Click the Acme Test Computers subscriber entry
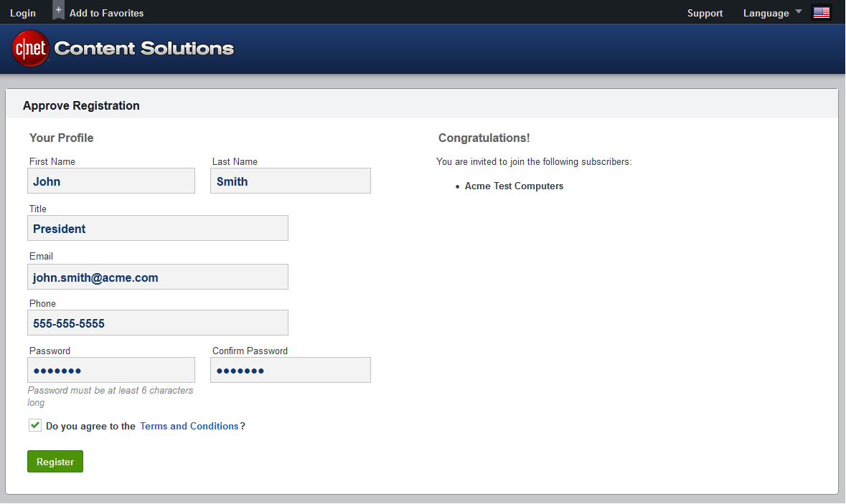Screen dimensions: 846x504 tap(514, 186)
